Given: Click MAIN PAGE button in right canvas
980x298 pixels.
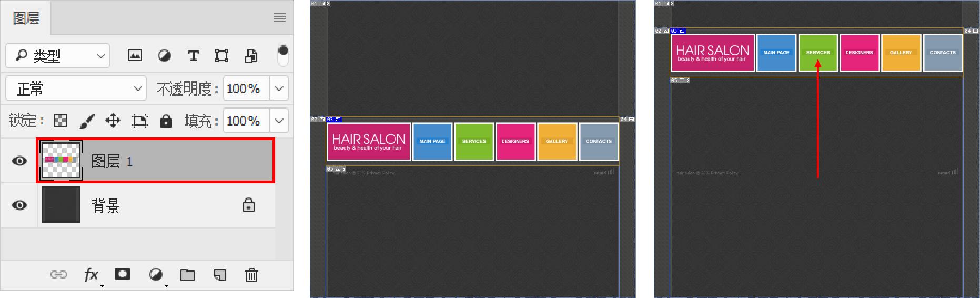Looking at the screenshot, I should (776, 53).
